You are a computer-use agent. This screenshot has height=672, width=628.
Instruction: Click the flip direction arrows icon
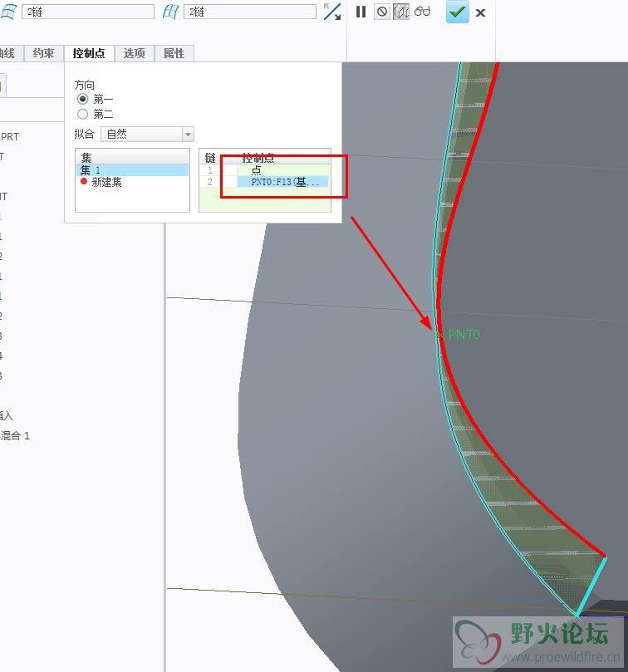click(332, 12)
